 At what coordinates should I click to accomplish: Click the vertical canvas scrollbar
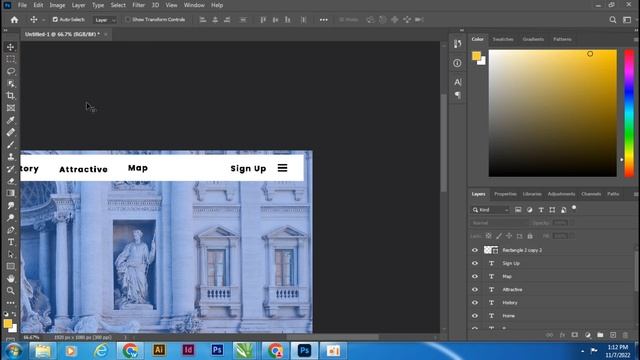point(444,143)
